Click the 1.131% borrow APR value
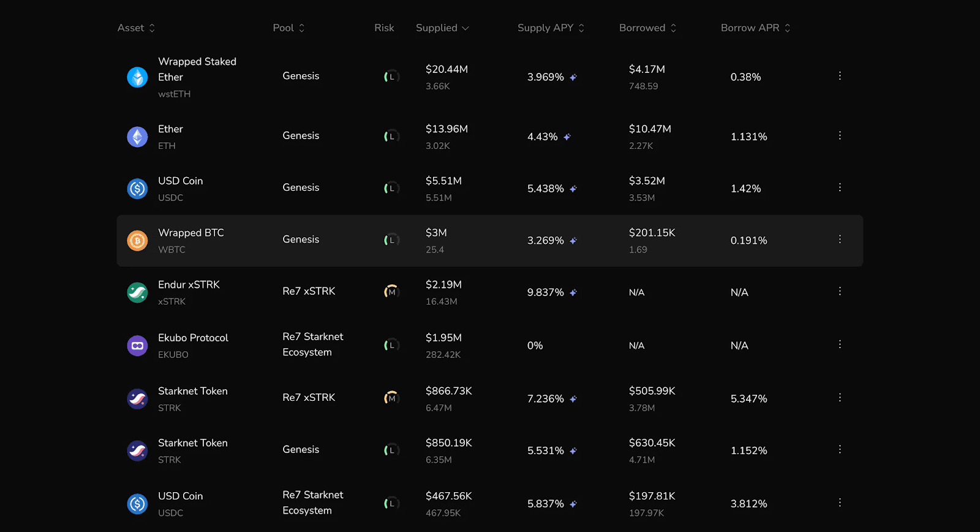Screen dimensions: 980x532 point(748,137)
